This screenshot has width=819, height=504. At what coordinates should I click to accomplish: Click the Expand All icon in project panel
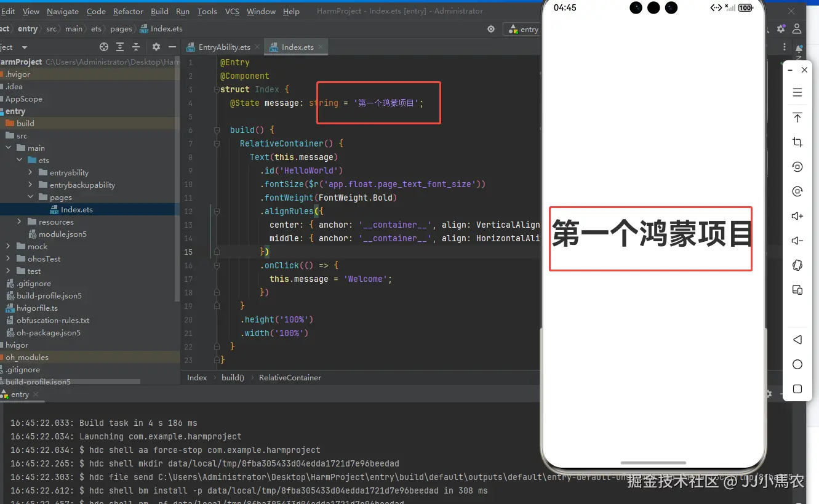coord(120,47)
